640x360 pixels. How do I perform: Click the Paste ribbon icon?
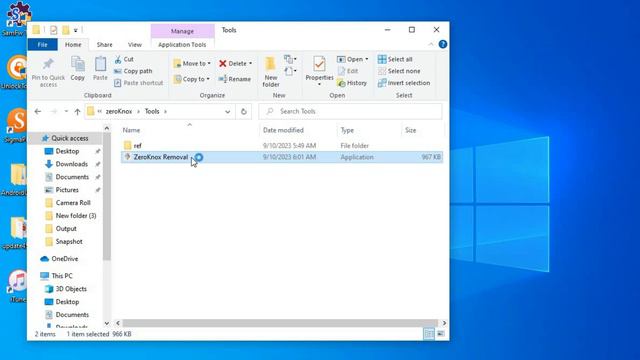point(100,69)
